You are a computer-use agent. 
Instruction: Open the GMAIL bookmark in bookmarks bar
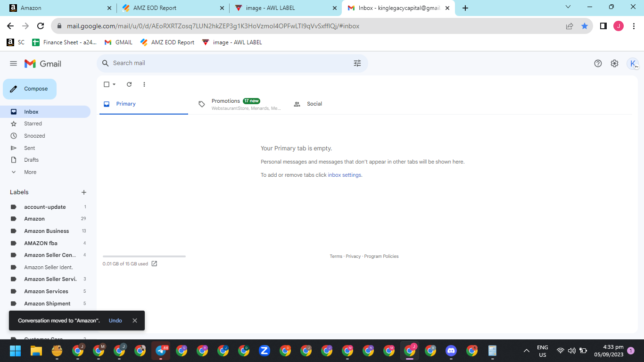click(x=118, y=42)
